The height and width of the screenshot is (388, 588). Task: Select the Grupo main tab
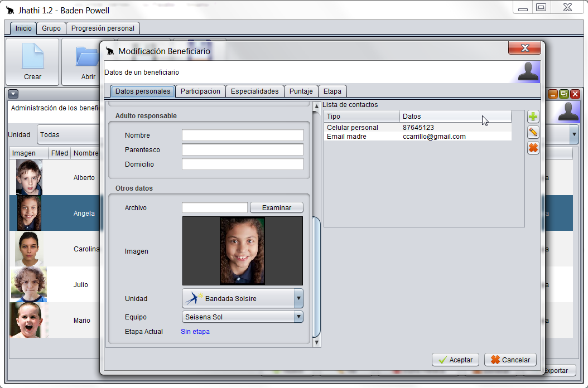tap(51, 28)
